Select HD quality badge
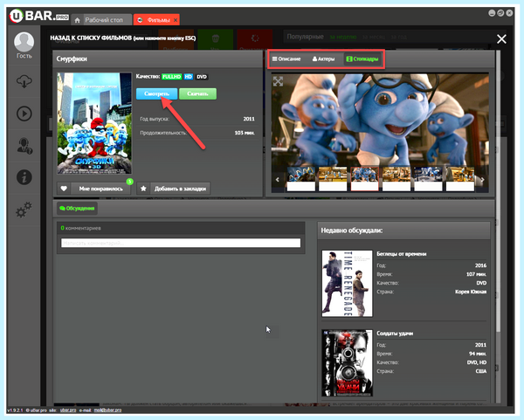The image size is (524, 420). (189, 77)
